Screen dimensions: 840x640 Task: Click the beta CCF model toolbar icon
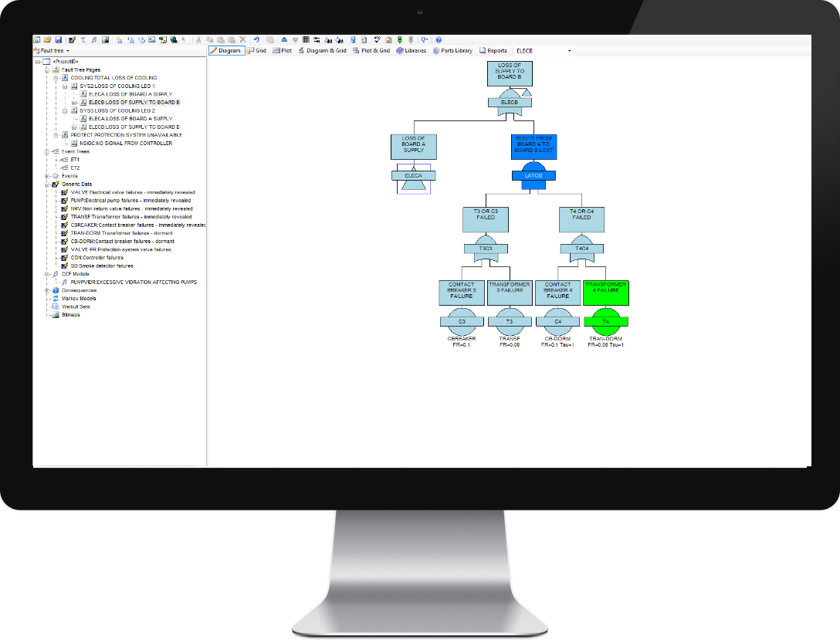click(x=93, y=39)
